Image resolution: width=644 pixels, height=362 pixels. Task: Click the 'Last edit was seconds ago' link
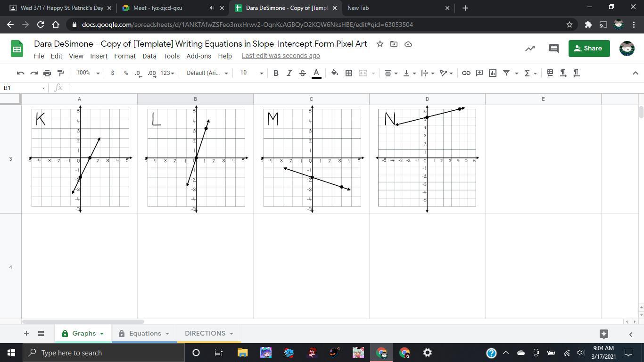click(x=281, y=56)
